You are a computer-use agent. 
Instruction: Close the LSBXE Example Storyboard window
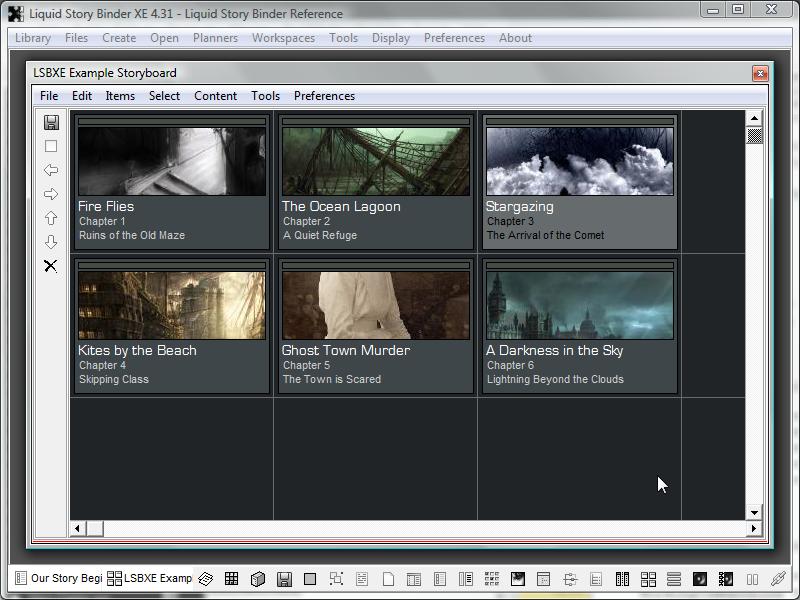click(x=760, y=73)
